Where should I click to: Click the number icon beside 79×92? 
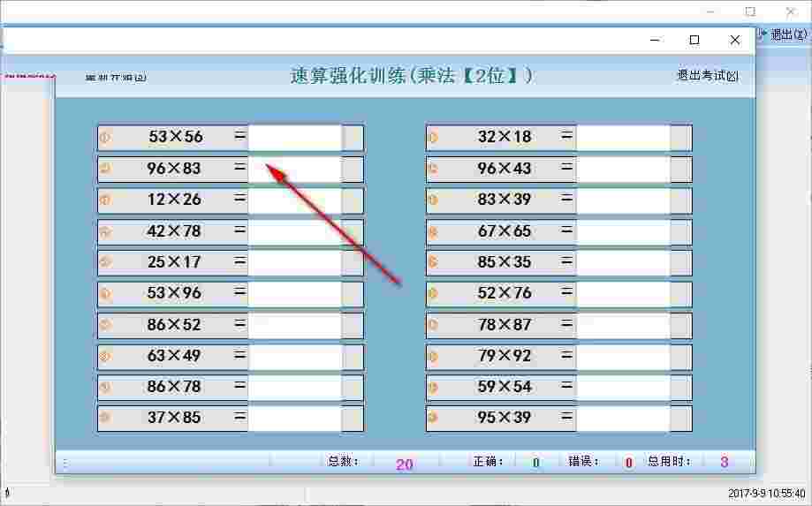pyautogui.click(x=434, y=356)
